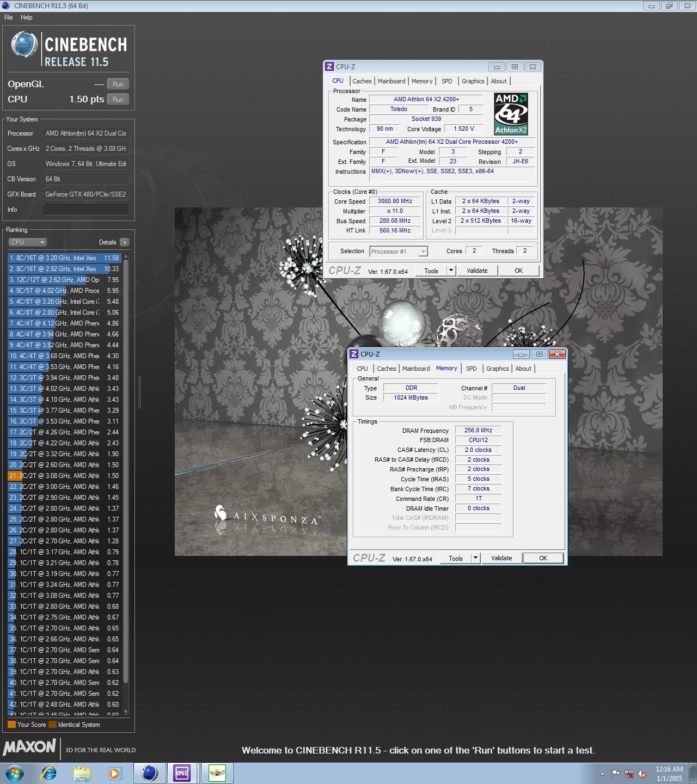
Task: Open Windows Explorer folder icon in taskbar
Action: click(82, 773)
